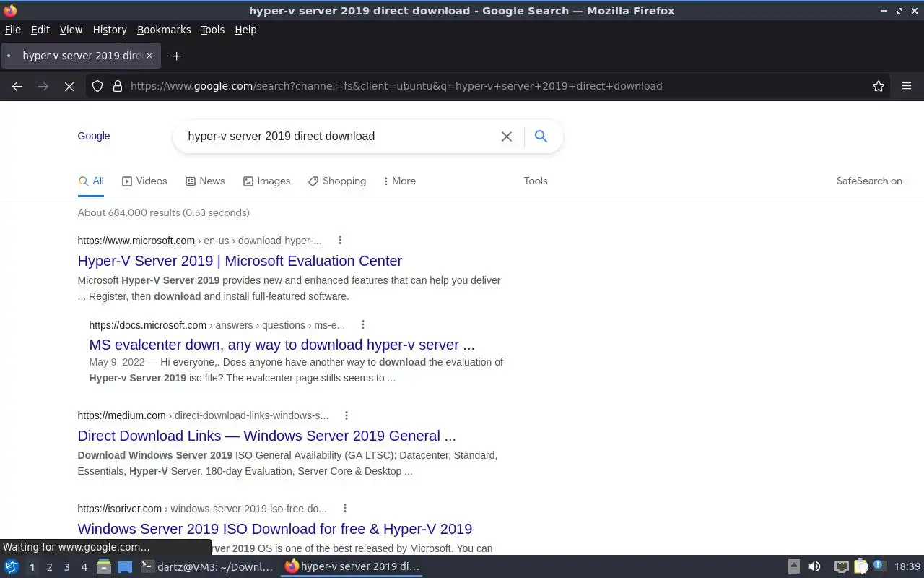
Task: Open options dots for docs.microsoft.com result
Action: coord(362,325)
